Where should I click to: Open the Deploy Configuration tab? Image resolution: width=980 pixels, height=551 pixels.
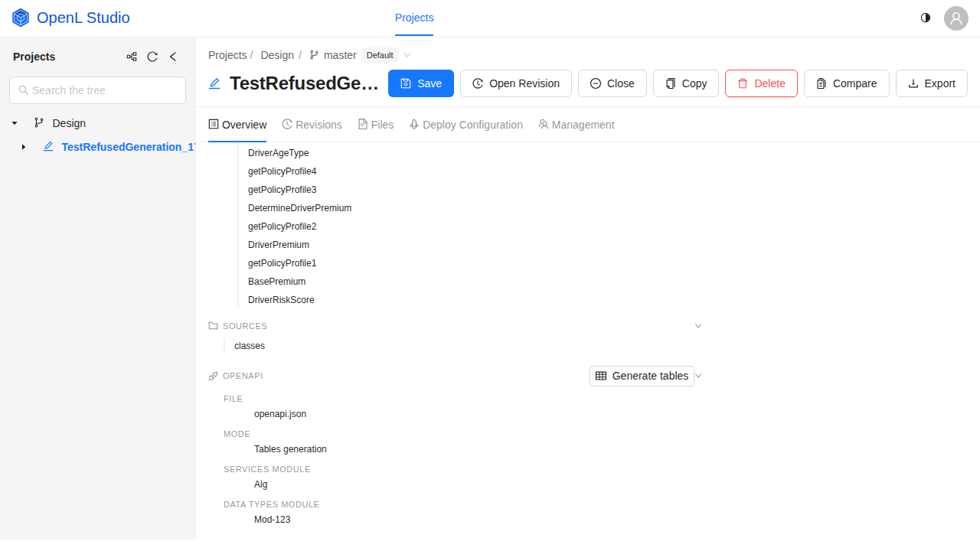(x=465, y=125)
